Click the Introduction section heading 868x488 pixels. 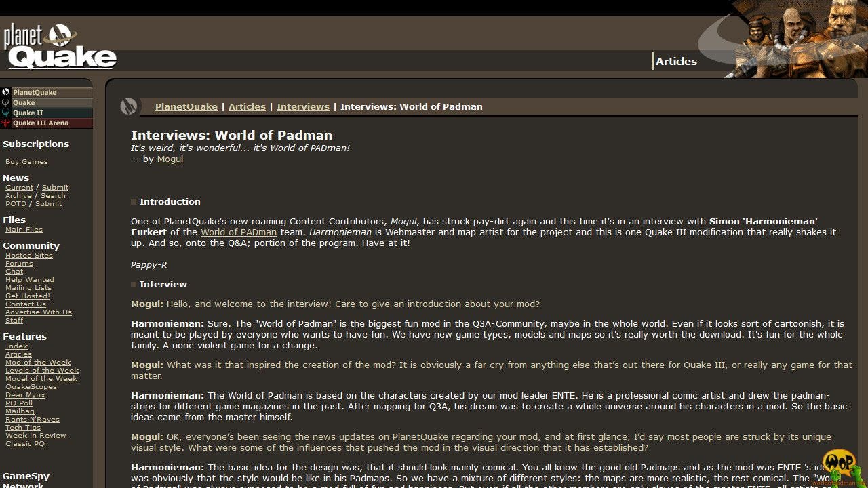[170, 201]
